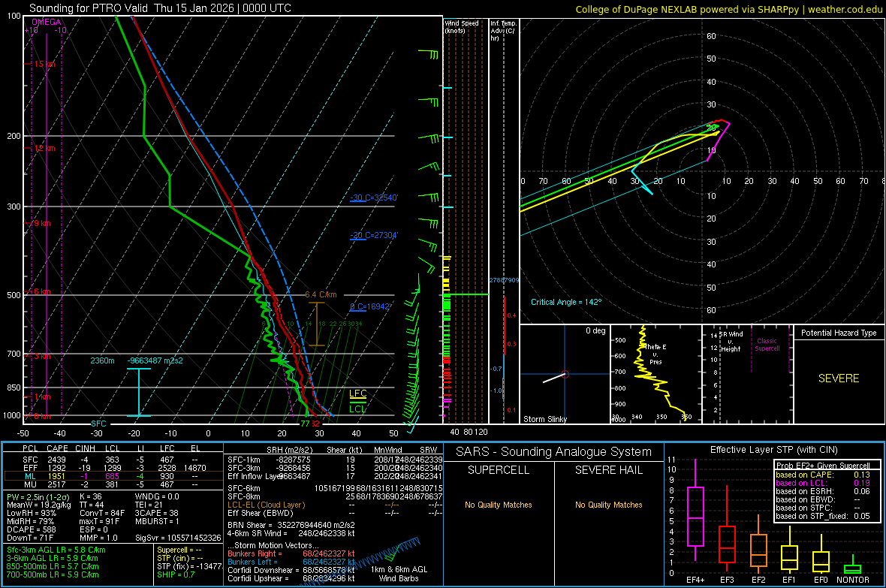Click the '-20 C=27304' height label

[373, 235]
